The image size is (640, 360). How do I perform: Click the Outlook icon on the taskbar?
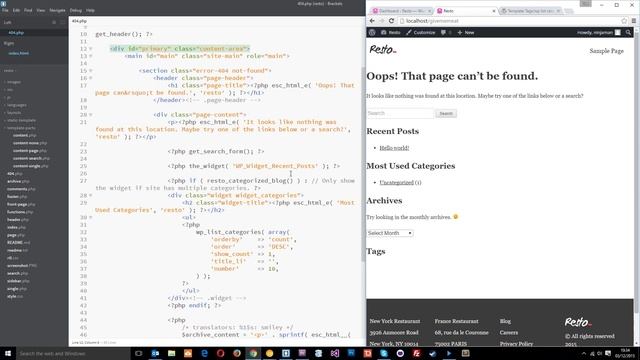pos(155,353)
